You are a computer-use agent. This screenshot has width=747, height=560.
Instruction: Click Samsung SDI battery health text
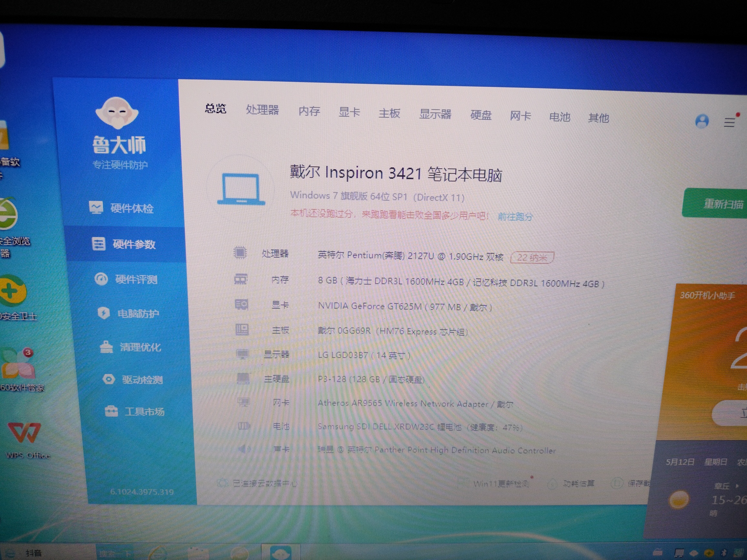pos(420,427)
